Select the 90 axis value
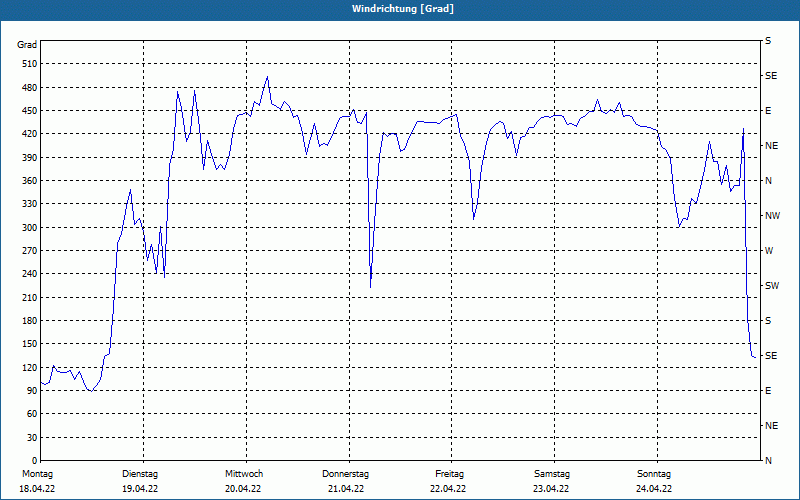800x500 pixels. click(32, 391)
